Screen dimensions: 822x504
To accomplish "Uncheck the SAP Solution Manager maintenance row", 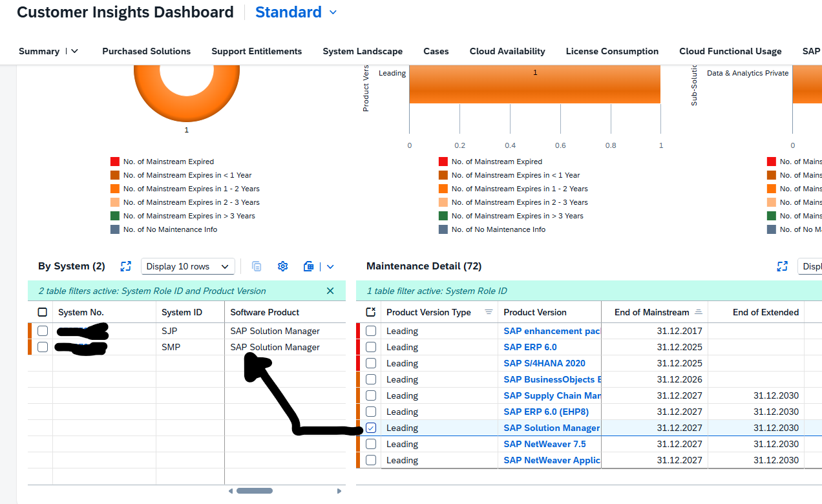I will [371, 428].
